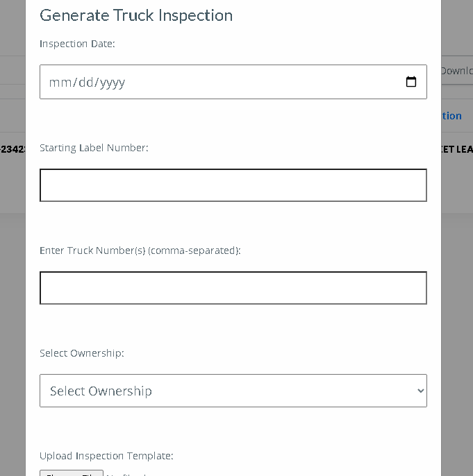Click the Generate Truck Inspection heading
The width and height of the screenshot is (473, 476).
[136, 15]
